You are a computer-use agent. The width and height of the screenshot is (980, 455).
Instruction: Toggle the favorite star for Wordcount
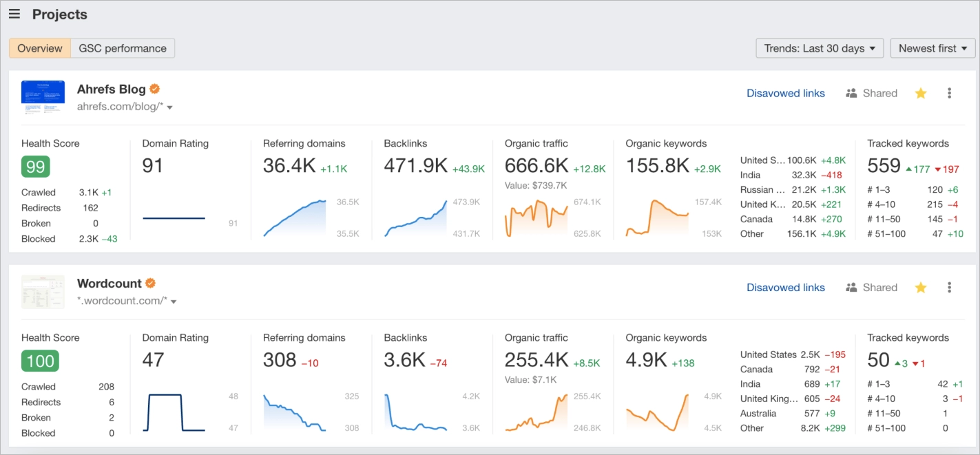click(921, 287)
